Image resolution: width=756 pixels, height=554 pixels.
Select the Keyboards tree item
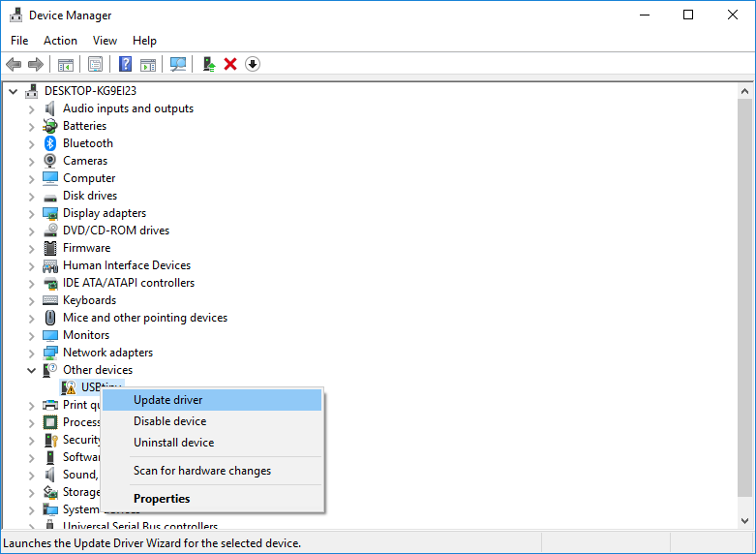[89, 300]
